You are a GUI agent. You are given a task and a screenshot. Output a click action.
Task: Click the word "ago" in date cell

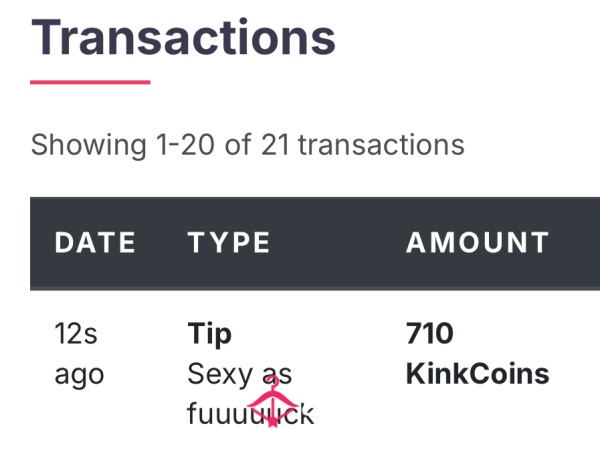(x=79, y=375)
